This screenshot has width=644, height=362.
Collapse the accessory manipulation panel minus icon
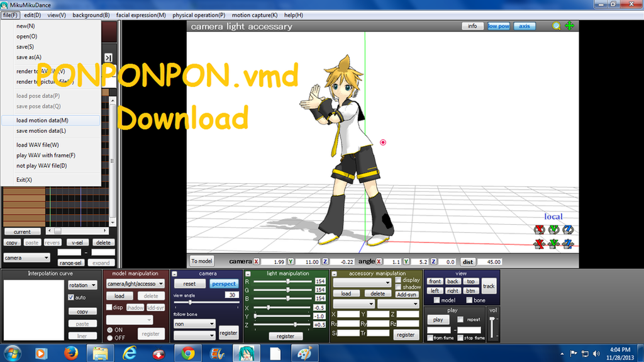[334, 274]
